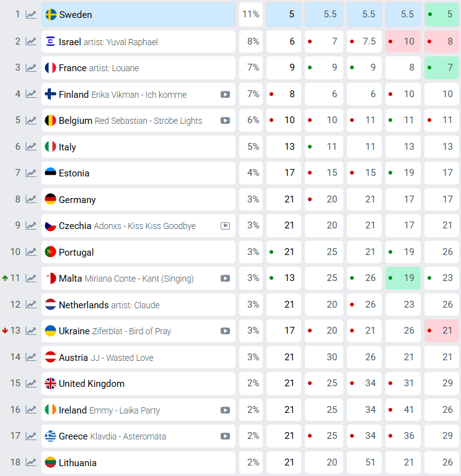Open the United Kingdom entry

92,384
